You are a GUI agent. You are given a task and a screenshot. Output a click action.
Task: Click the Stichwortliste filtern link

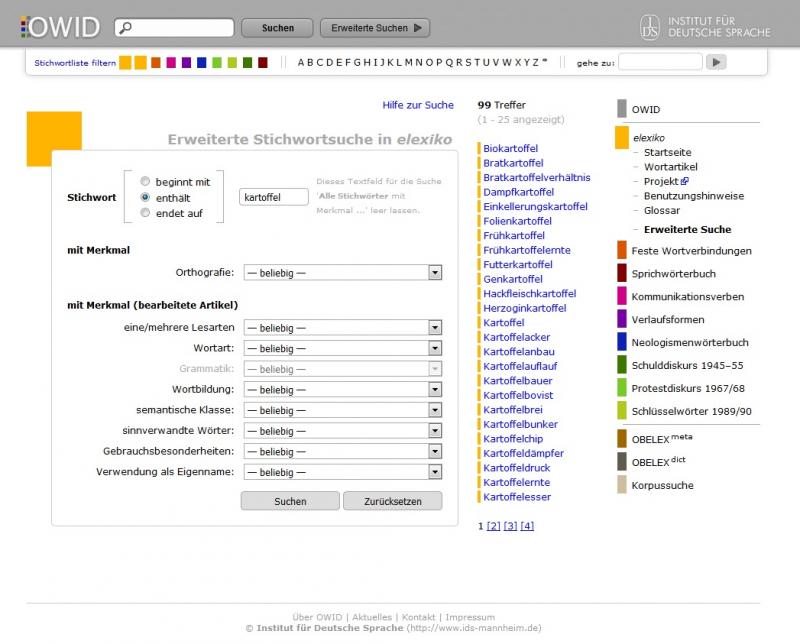click(x=75, y=63)
